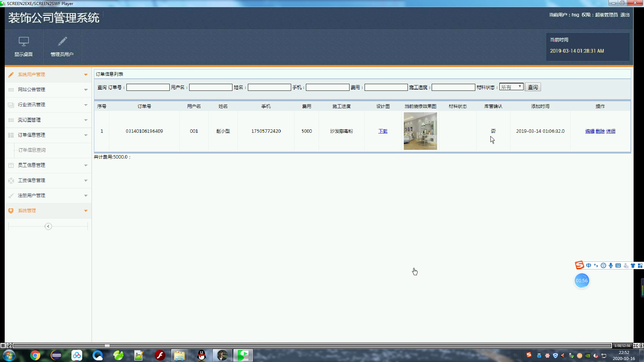Viewport: 644px width, 362px height.
Task: Click the room effect thumbnail image
Action: (x=420, y=131)
